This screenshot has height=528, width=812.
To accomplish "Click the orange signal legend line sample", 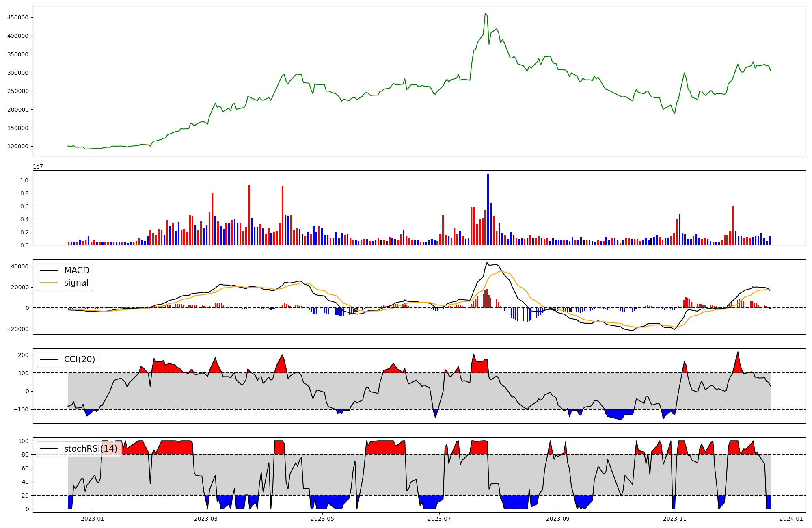I will [50, 283].
